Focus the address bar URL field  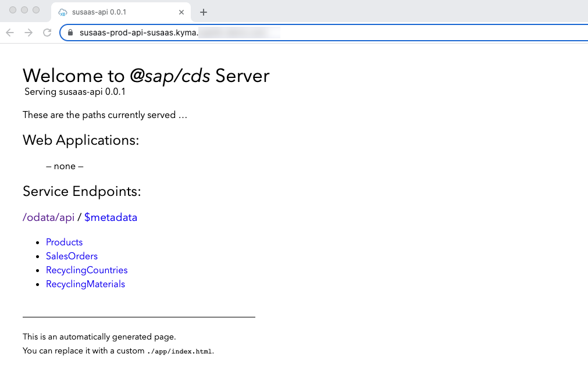pyautogui.click(x=326, y=33)
